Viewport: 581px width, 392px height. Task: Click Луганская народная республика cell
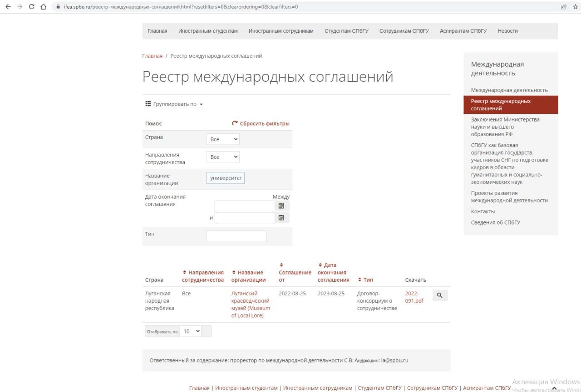pos(160,301)
